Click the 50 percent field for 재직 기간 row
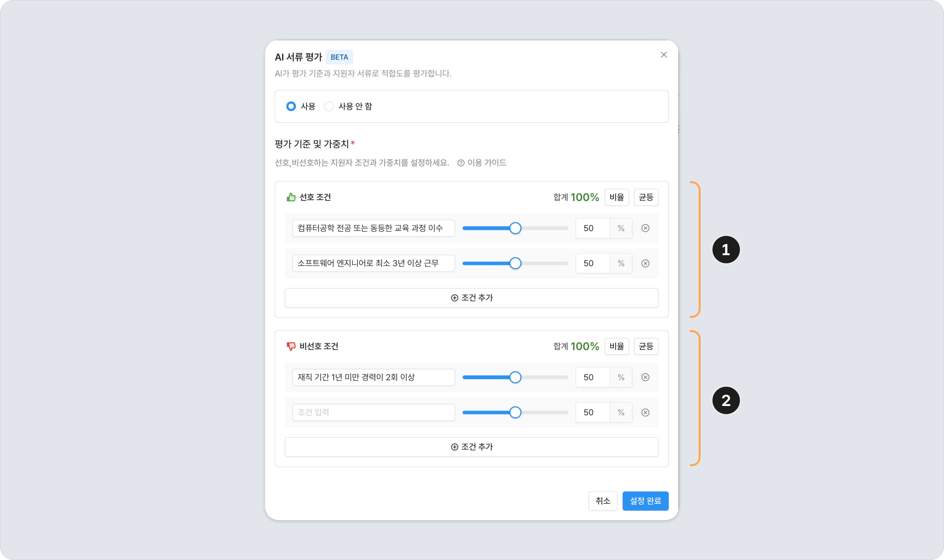This screenshot has width=944, height=560. point(593,377)
